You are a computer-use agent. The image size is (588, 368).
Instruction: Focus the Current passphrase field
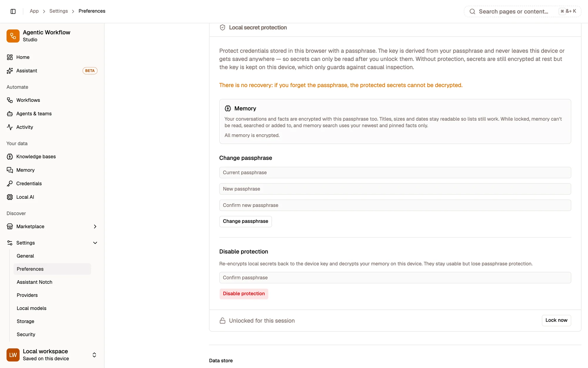click(x=395, y=173)
